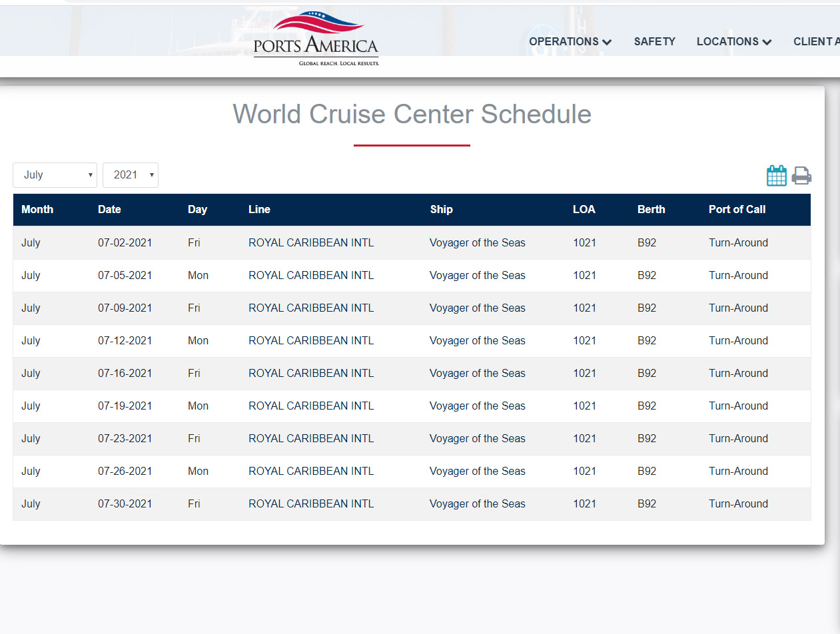The width and height of the screenshot is (840, 634).
Task: Click Fri in the 07-23-2021 row
Action: [x=194, y=438]
